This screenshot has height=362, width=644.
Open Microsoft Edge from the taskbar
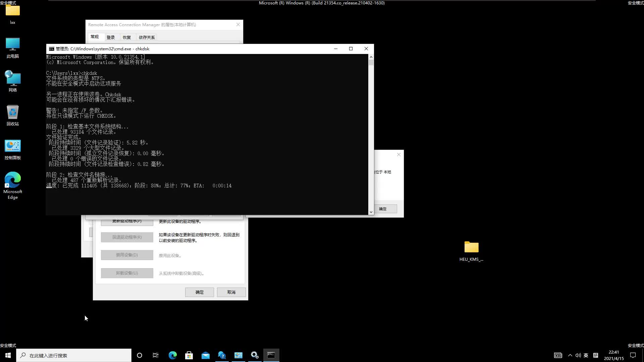pyautogui.click(x=172, y=355)
